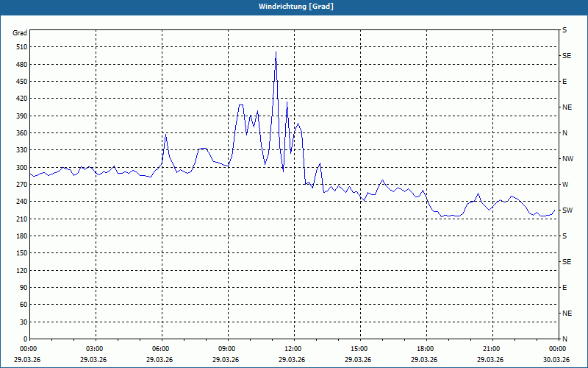Click the 510 value on the y-axis
The width and height of the screenshot is (588, 368).
click(x=20, y=47)
